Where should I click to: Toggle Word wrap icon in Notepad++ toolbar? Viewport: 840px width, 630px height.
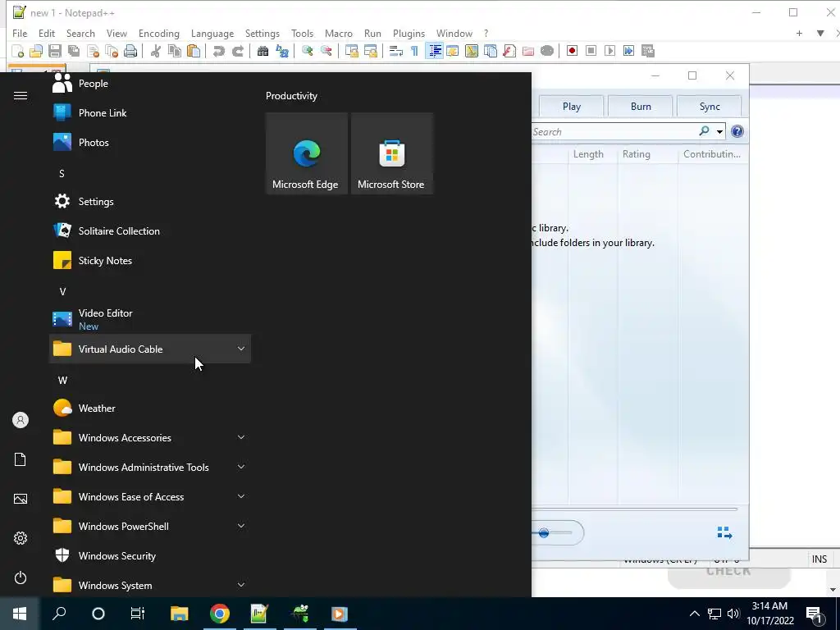396,51
